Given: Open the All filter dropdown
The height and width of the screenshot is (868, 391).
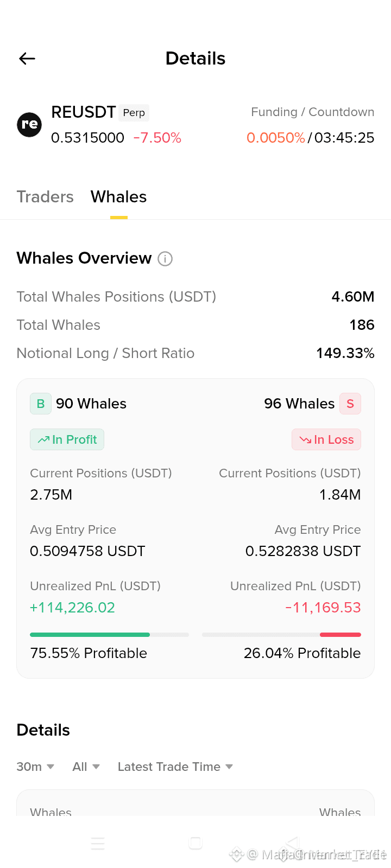Looking at the screenshot, I should 86,767.
